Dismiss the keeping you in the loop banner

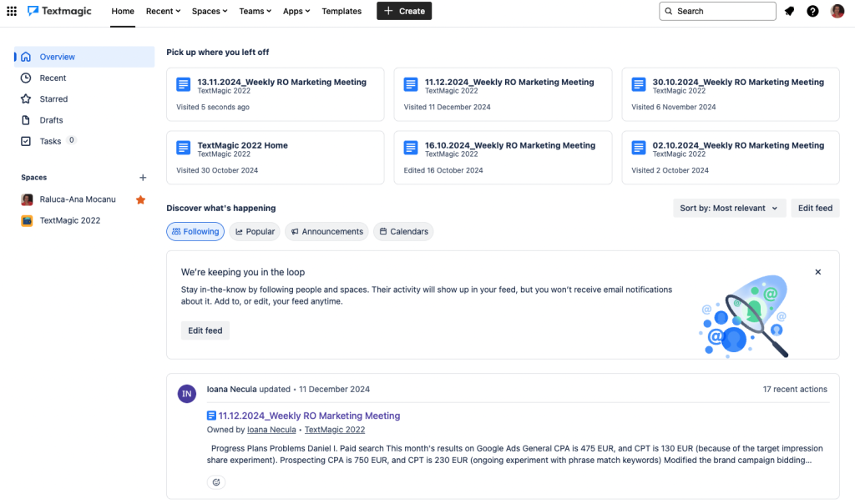coord(818,272)
